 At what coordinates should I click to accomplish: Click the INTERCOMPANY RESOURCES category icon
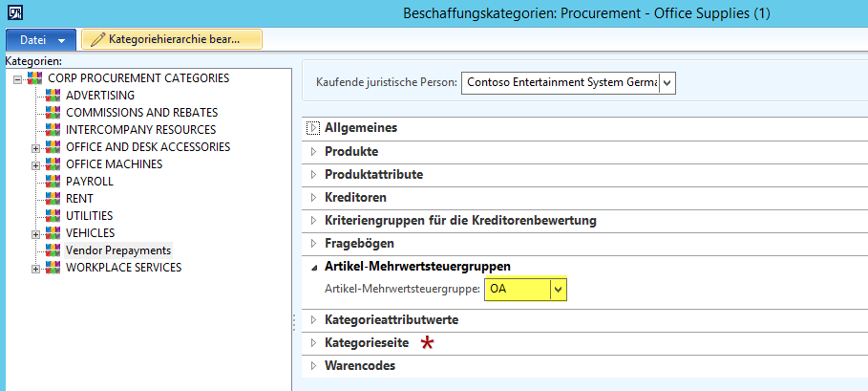[53, 130]
